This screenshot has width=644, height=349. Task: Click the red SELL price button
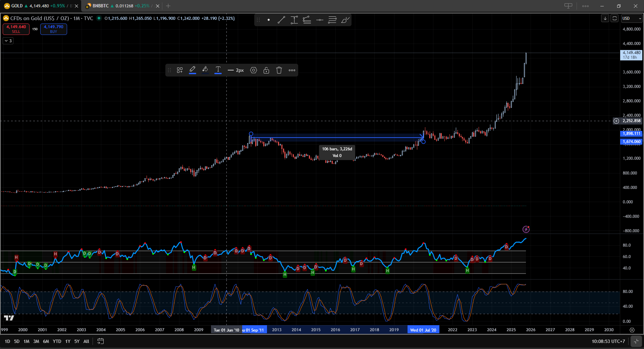16,29
